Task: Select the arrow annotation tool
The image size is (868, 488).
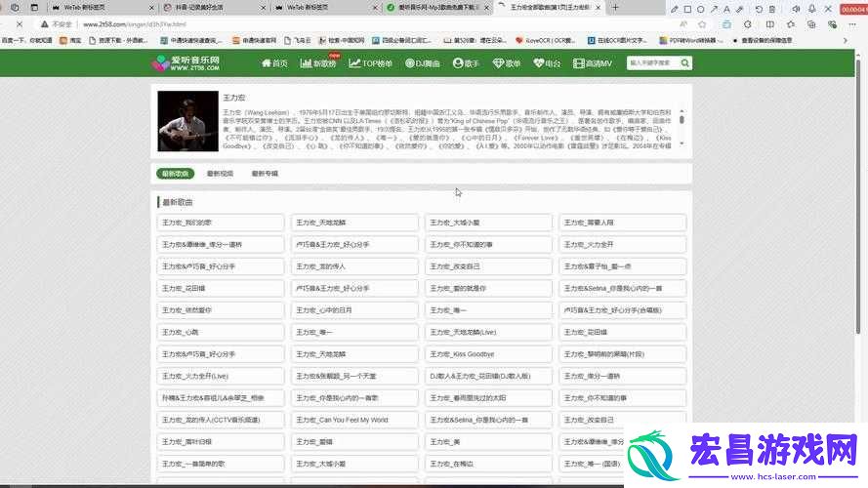Action: coord(714,9)
